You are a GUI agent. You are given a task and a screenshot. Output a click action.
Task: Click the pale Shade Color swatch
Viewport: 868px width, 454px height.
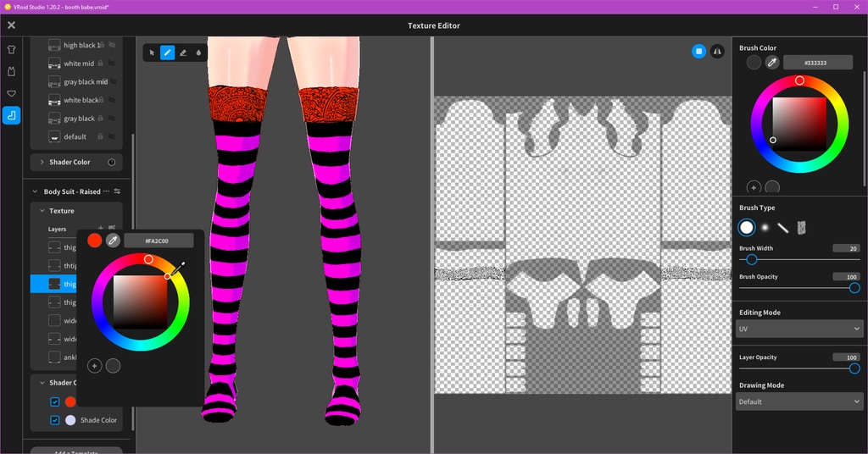click(70, 420)
